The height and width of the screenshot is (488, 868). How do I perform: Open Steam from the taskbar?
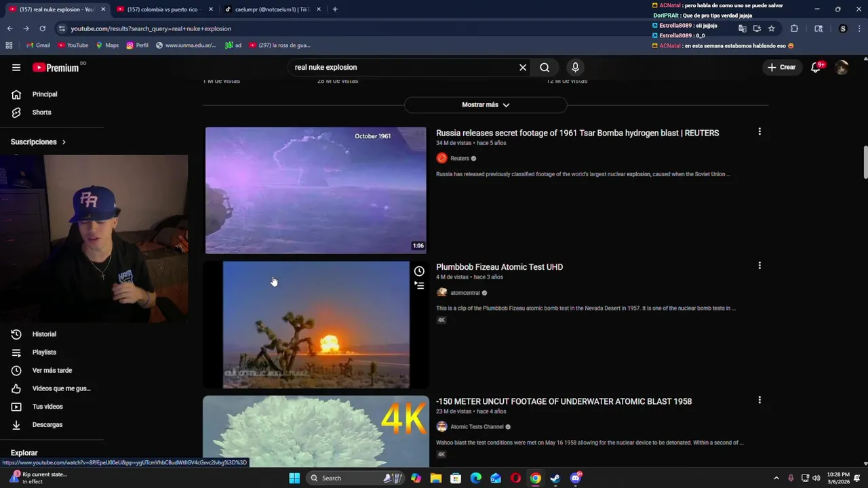click(555, 478)
